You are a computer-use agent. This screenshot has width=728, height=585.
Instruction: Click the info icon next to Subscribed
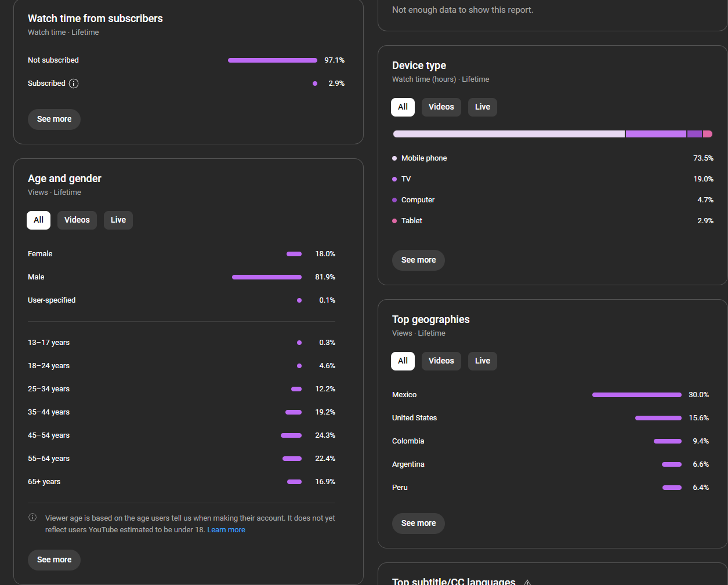74,83
